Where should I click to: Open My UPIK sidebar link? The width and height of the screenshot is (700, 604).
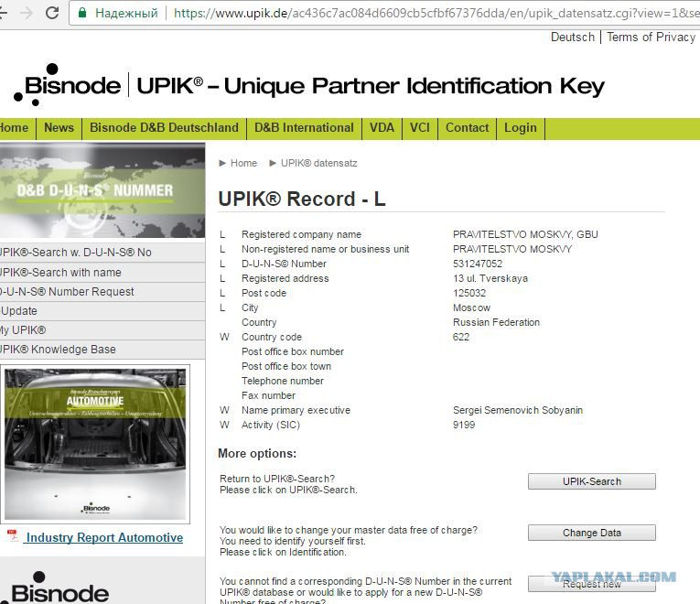point(102,329)
